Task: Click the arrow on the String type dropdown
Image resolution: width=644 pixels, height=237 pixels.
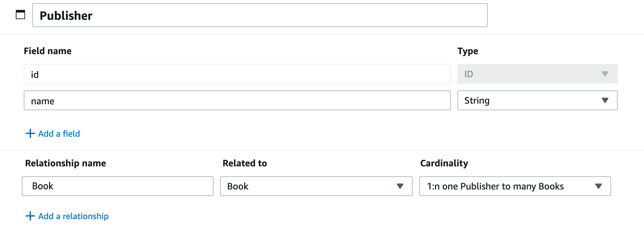Action: 605,100
